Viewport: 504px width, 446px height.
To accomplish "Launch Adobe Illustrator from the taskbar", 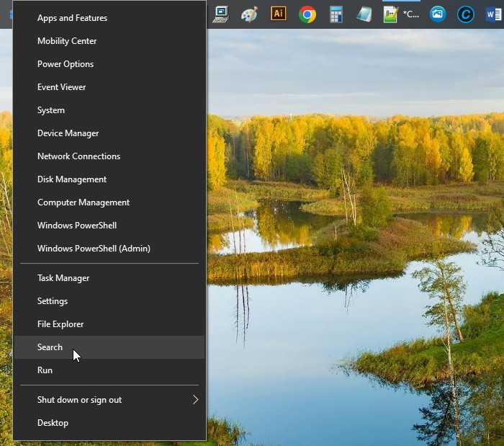I will [x=278, y=14].
